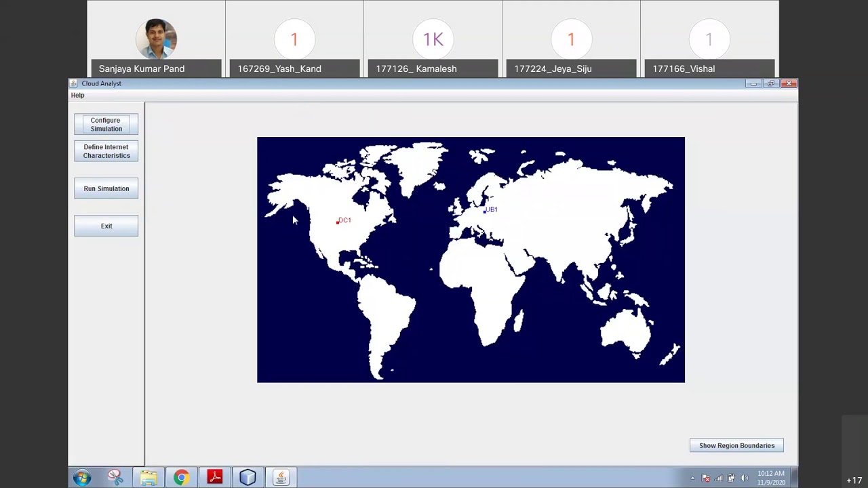This screenshot has height=488, width=868.
Task: Close the Cloud Analyst window
Action: click(789, 83)
